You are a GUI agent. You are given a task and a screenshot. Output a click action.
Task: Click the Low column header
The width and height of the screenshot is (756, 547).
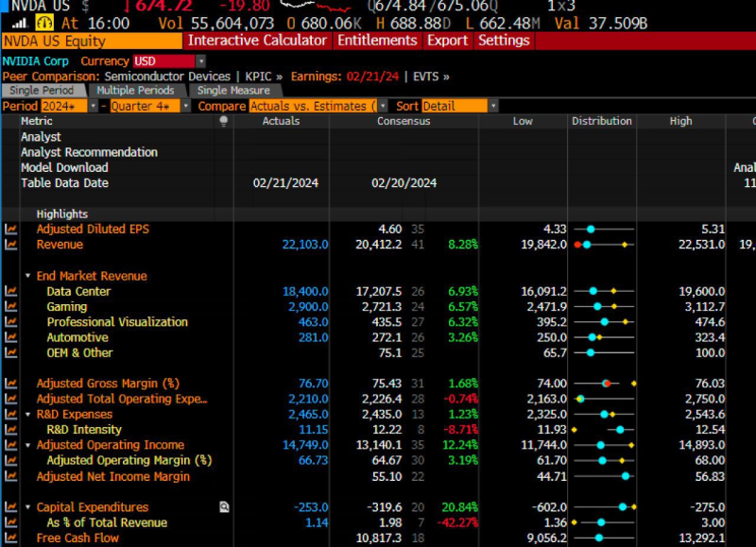(x=523, y=122)
